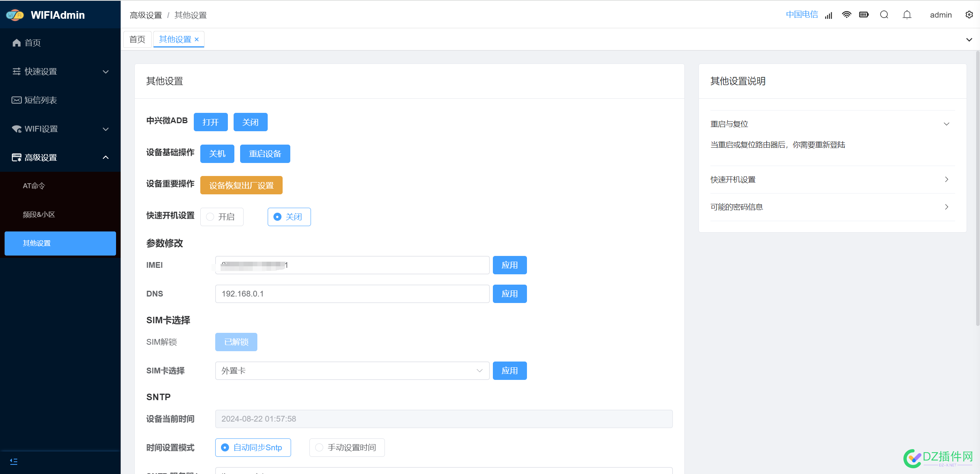Collapse sidebar with bottom-left fold icon

(x=14, y=461)
